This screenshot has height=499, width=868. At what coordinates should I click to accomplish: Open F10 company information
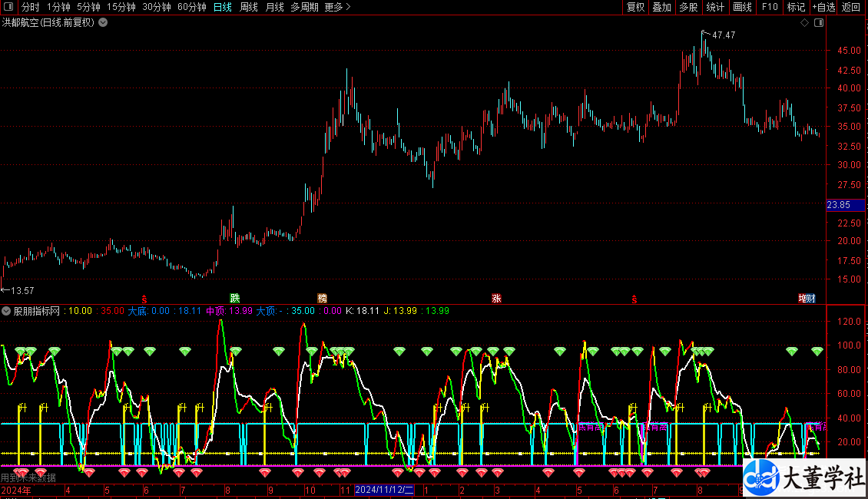770,7
